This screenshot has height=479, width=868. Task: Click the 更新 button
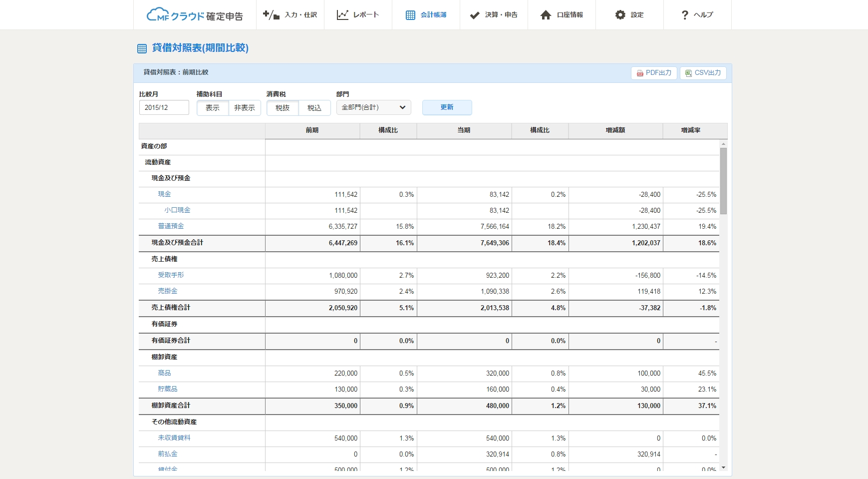[x=447, y=107]
